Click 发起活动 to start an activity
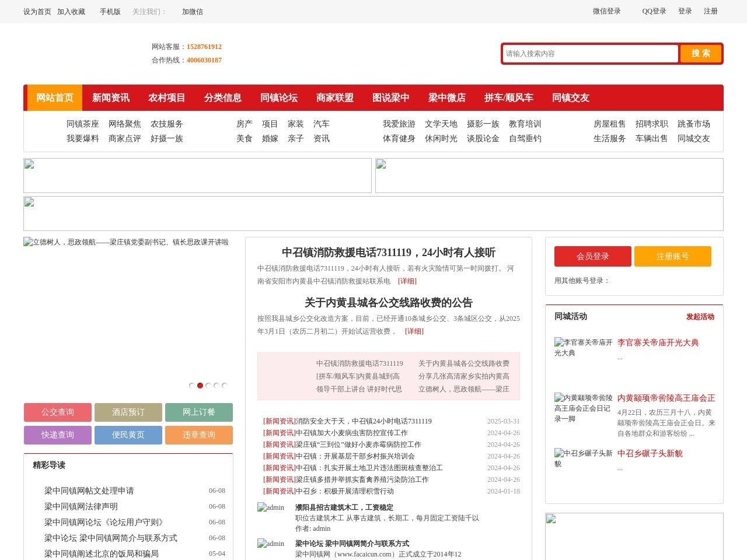 [x=700, y=317]
